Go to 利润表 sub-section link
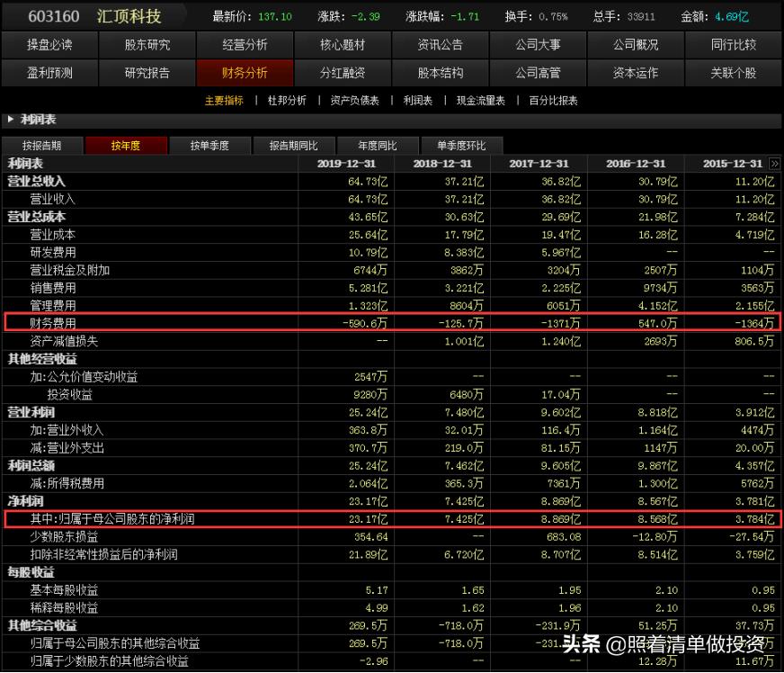This screenshot has height=673, width=784. point(417,101)
